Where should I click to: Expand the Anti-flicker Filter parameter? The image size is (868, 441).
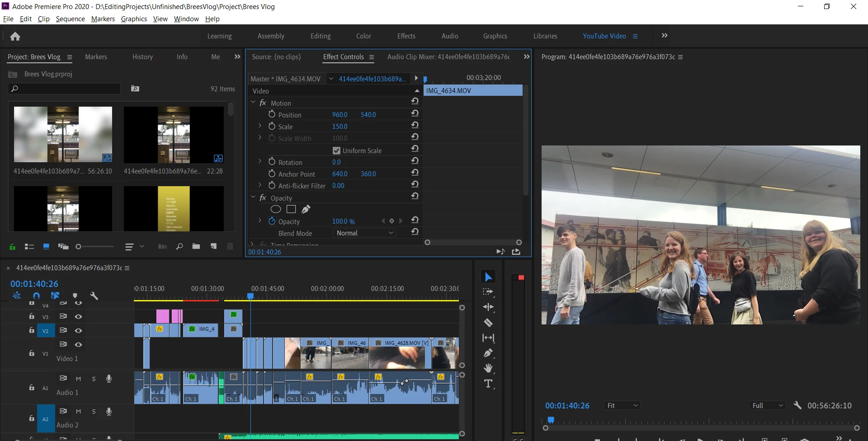pyautogui.click(x=260, y=185)
